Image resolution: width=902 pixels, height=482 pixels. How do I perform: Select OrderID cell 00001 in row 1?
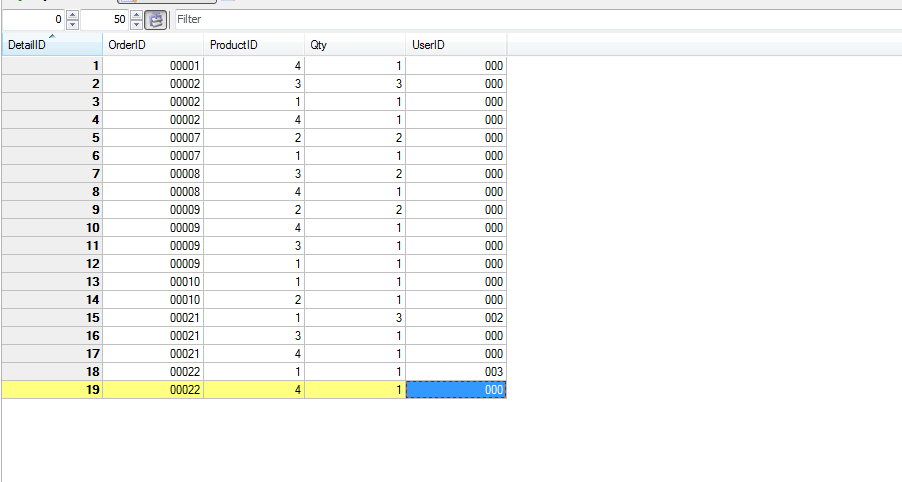pyautogui.click(x=153, y=66)
